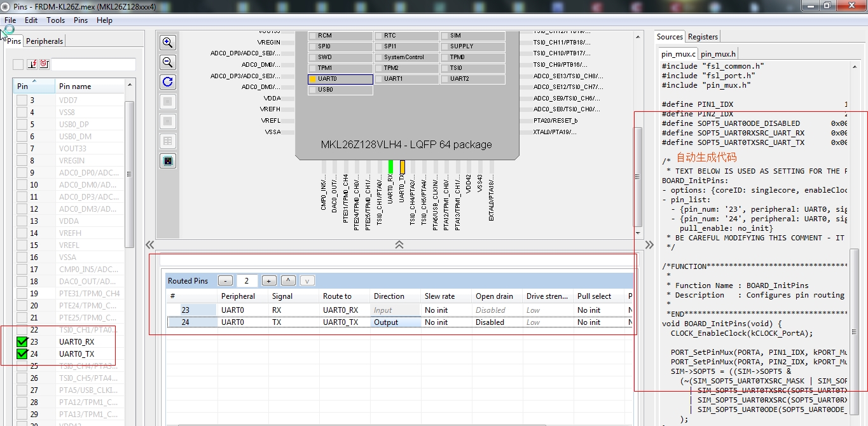Image resolution: width=868 pixels, height=426 pixels.
Task: Toggle the UART1 peripheral box on the chip
Action: point(406,79)
